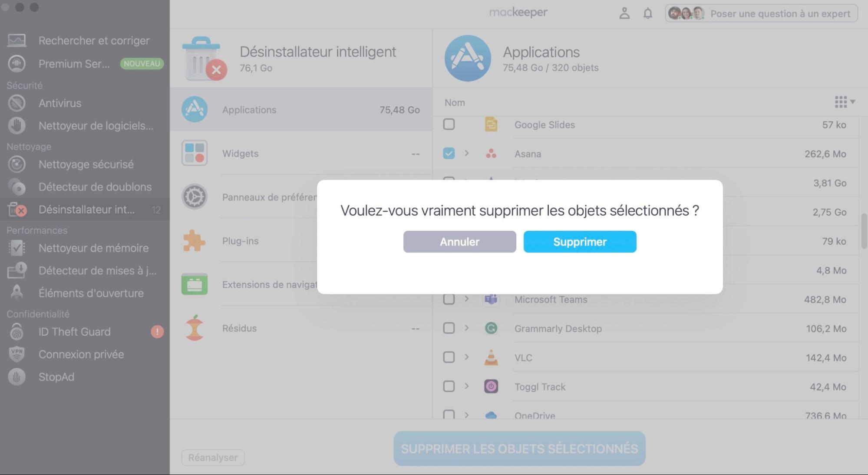The height and width of the screenshot is (475, 868).
Task: Open the Plug-ins panel icon
Action: pyautogui.click(x=194, y=240)
